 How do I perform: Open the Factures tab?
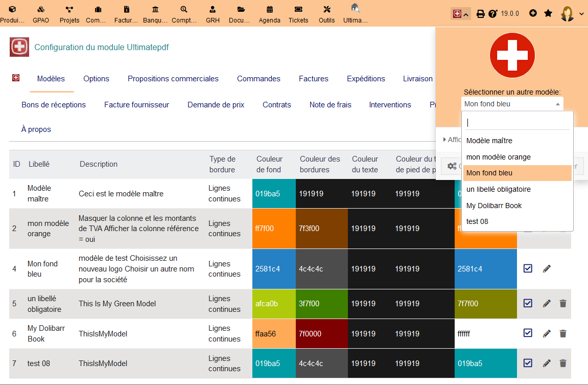[314, 79]
